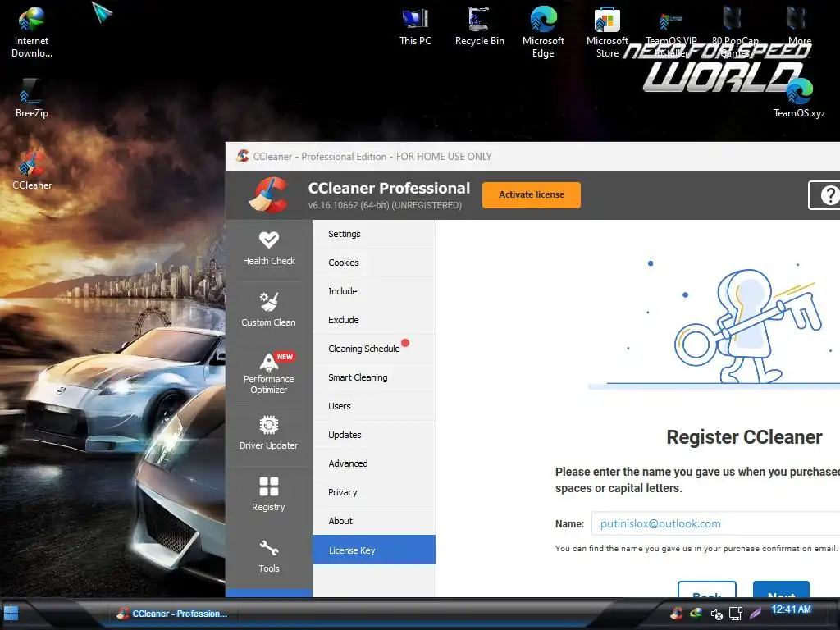Click the feather pen tray icon

pos(756,614)
